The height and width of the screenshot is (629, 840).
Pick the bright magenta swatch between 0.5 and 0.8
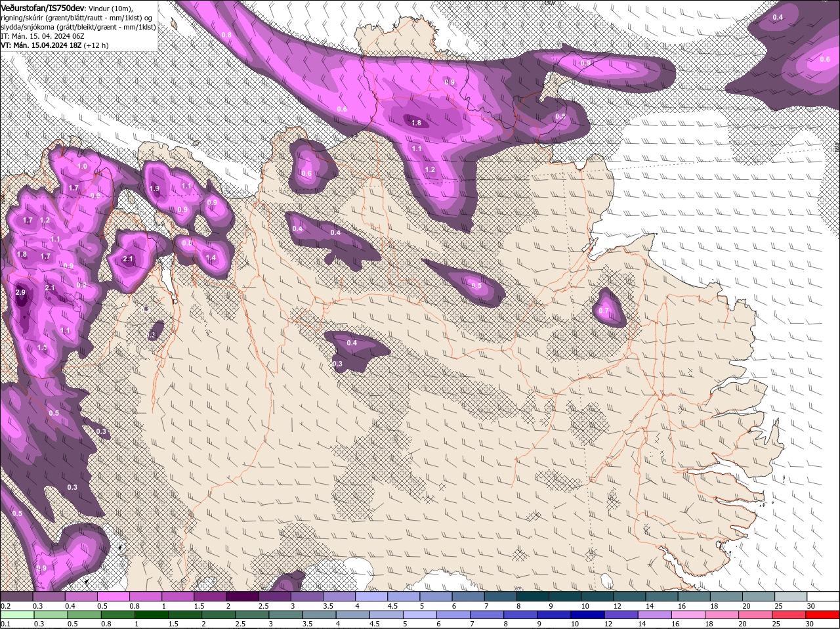[x=114, y=596]
